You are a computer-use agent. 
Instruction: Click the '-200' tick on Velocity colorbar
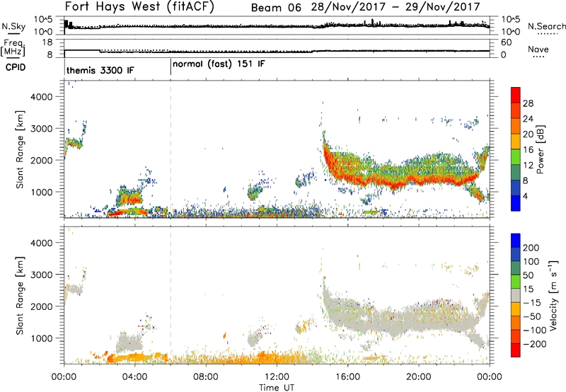[535, 344]
